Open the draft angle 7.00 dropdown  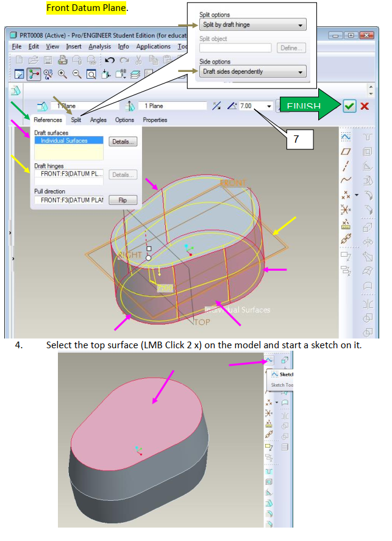pos(269,106)
